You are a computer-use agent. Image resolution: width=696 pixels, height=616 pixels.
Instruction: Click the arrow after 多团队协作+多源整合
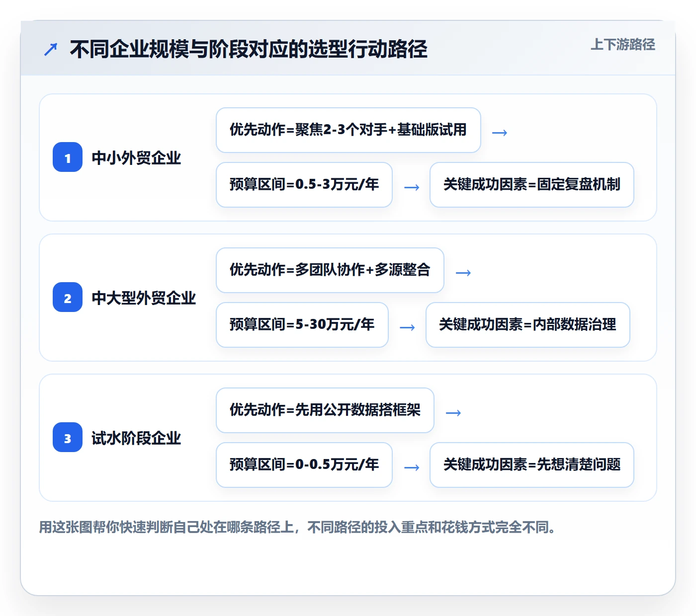[x=463, y=273]
